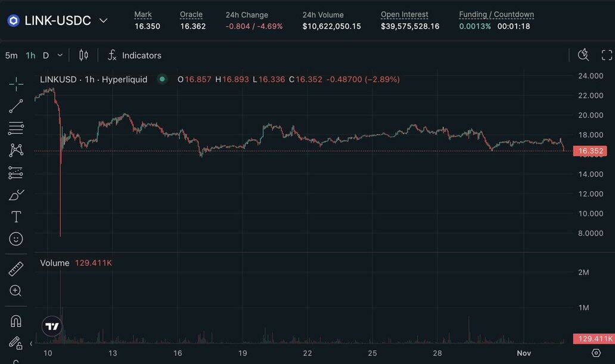
Task: Select the XABCD pattern tool
Action: point(16,150)
